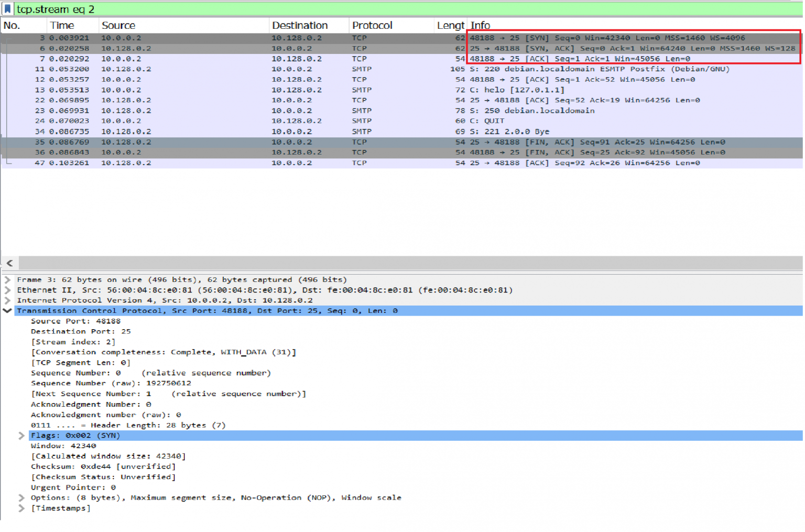Click the horizontal scrollbar left arrow
Screen dimensions: 805x532
9,263
